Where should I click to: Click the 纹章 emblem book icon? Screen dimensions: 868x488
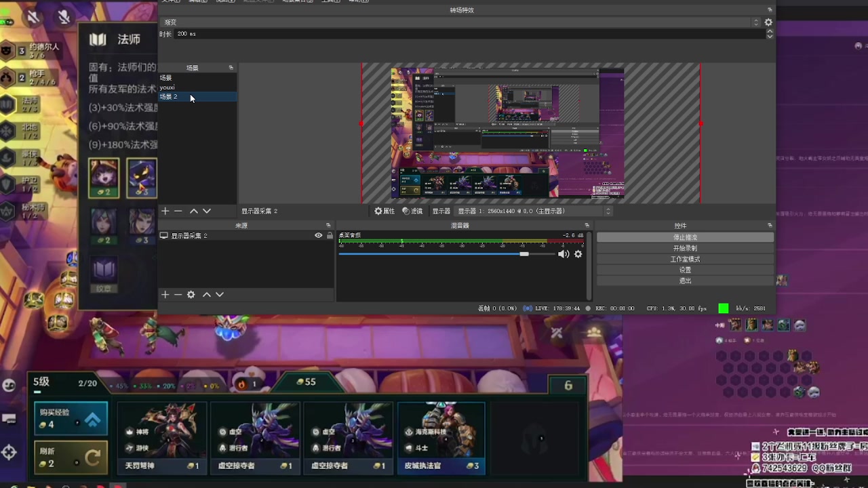coord(104,274)
